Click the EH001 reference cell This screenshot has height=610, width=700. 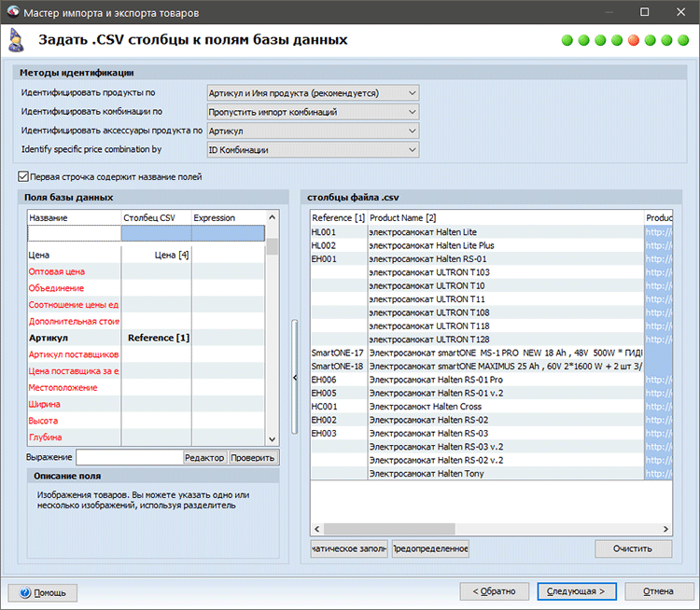[339, 258]
